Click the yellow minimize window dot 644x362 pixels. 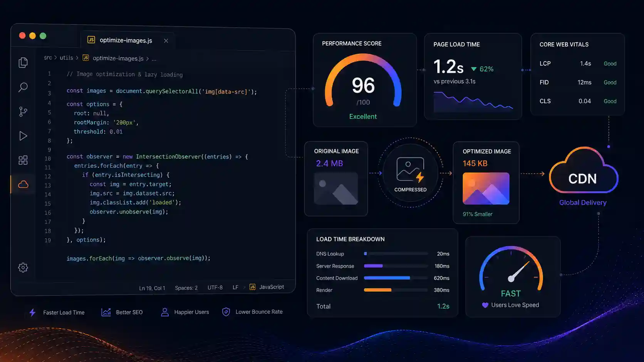33,36
